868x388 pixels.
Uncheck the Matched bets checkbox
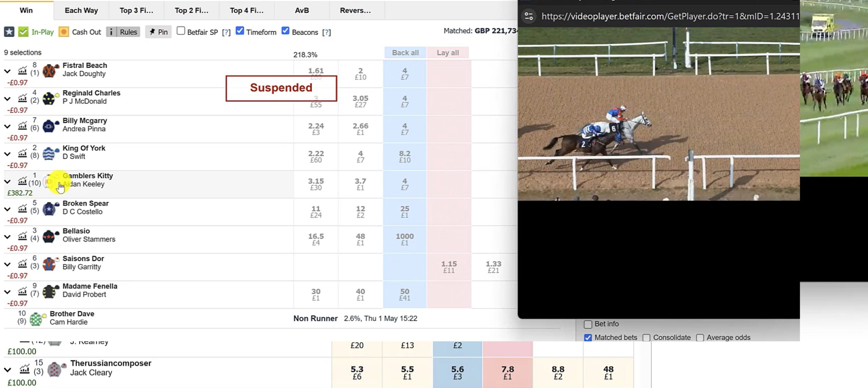coord(588,338)
